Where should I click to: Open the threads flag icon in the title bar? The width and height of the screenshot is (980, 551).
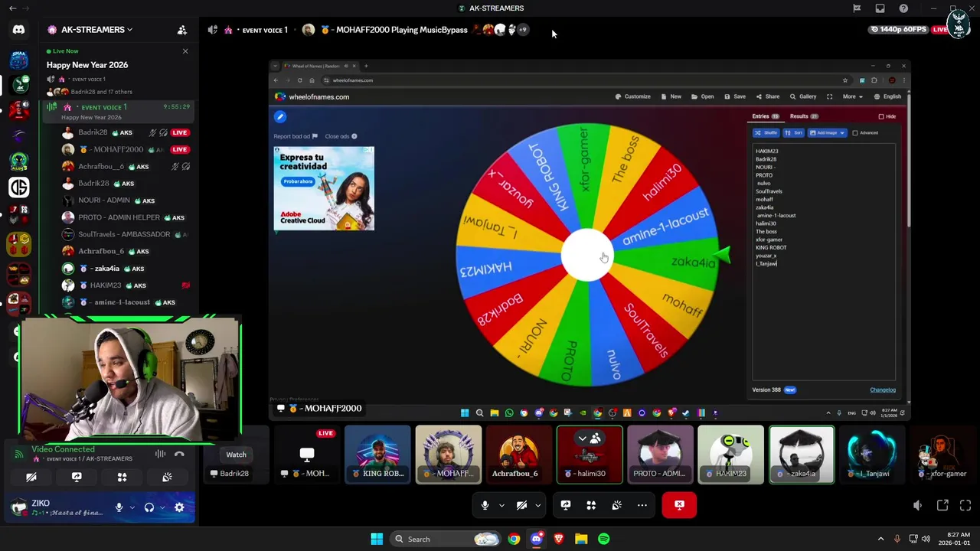(x=857, y=8)
